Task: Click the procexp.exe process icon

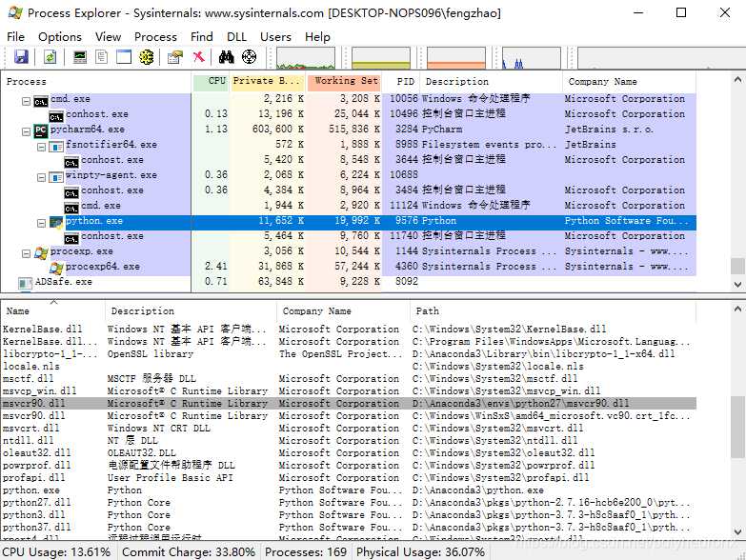Action: (41, 251)
